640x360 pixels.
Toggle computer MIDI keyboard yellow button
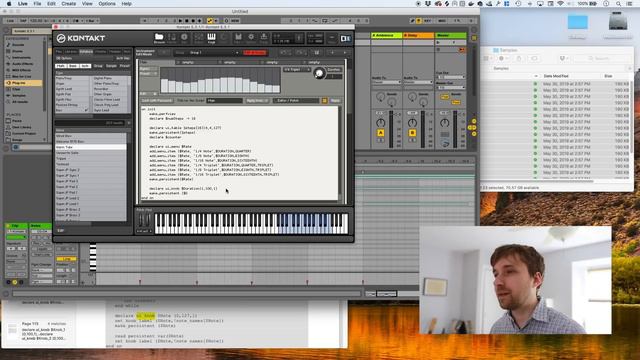click(x=418, y=20)
